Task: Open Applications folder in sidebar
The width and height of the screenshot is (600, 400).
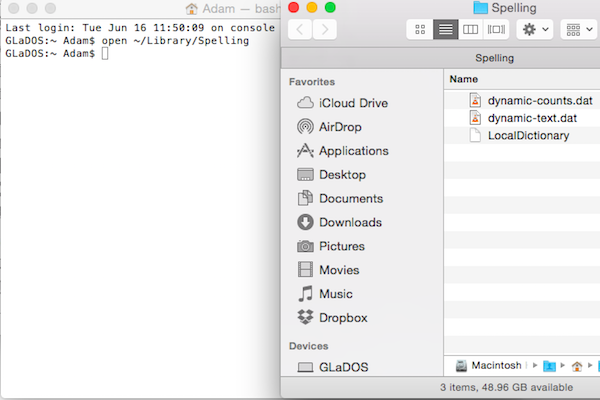Action: (342, 151)
